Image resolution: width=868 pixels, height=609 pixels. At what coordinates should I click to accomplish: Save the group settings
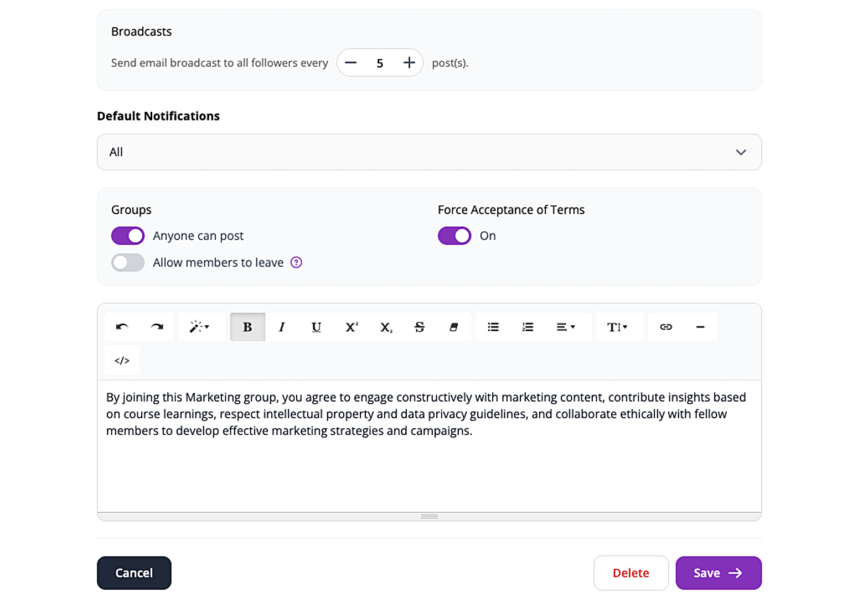719,573
